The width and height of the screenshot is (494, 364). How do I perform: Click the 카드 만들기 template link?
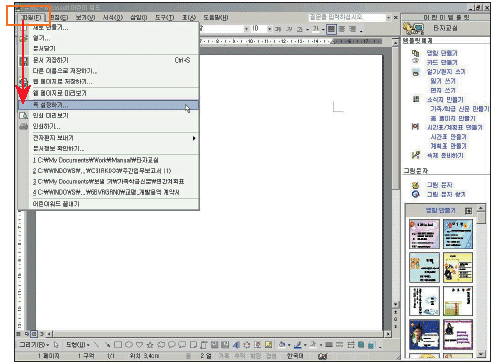tap(442, 62)
